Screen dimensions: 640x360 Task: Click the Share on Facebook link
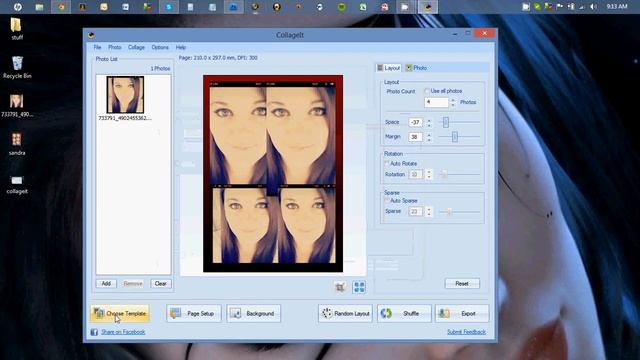123,332
